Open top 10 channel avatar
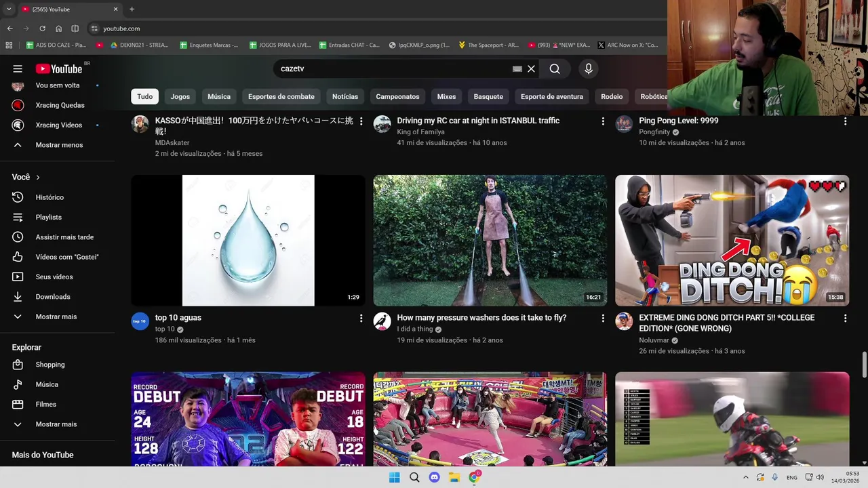 pyautogui.click(x=140, y=321)
